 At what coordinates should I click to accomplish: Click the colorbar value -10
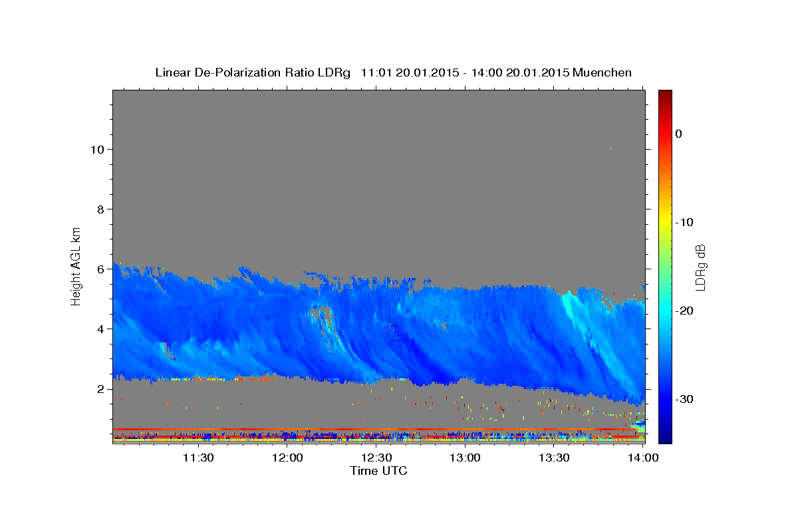(685, 222)
